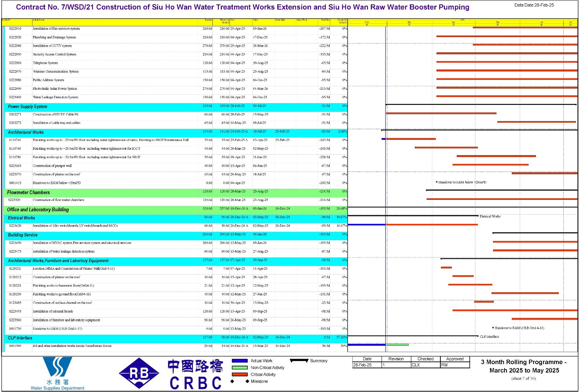Select the green Non-Critical Activity legend swatch
Screen dimensions: 579x392
(x=239, y=368)
